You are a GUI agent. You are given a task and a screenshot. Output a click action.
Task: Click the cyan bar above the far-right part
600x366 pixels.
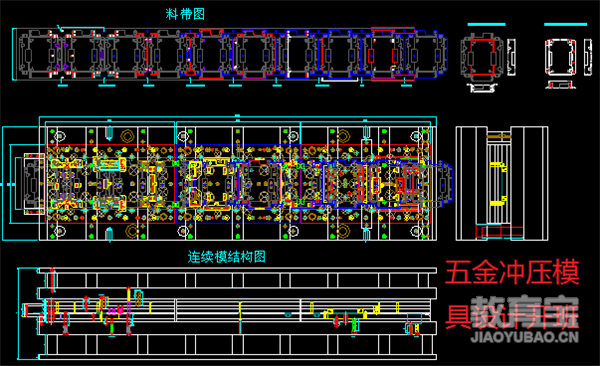coord(565,25)
